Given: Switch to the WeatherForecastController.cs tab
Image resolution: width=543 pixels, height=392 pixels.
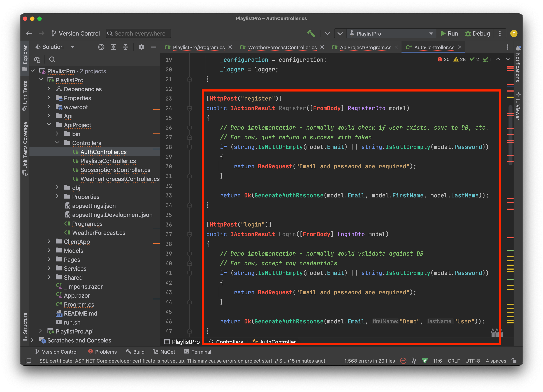Looking at the screenshot, I should (x=282, y=47).
